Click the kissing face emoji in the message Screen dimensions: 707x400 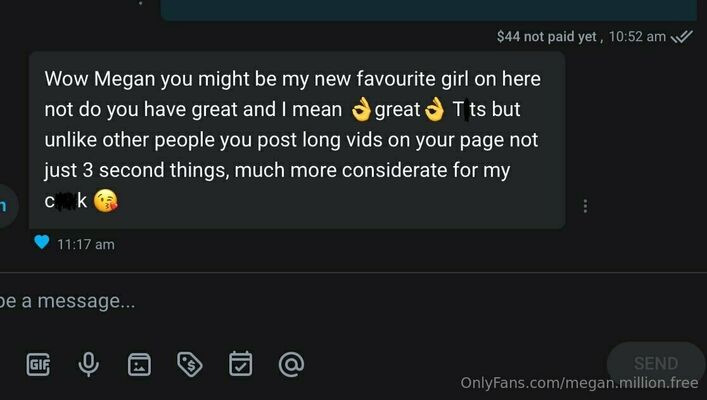point(106,201)
